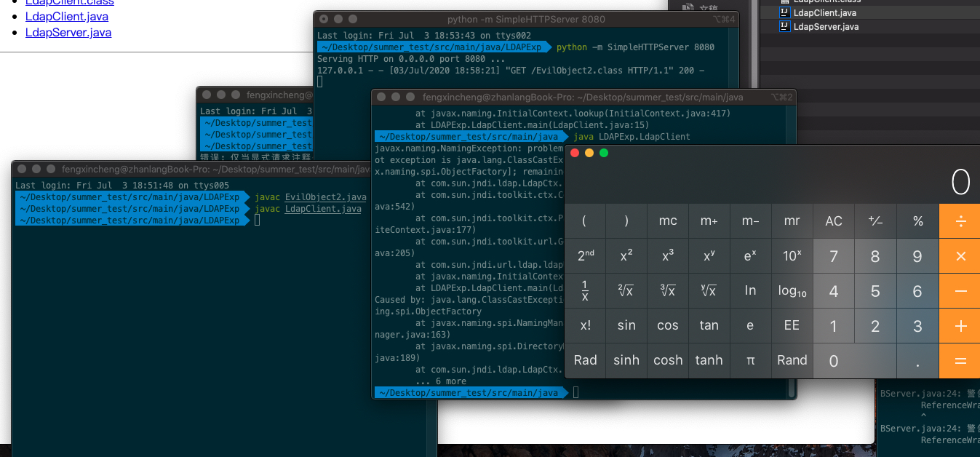Click the x squared key
Screen dimensions: 980x457
pyautogui.click(x=626, y=256)
